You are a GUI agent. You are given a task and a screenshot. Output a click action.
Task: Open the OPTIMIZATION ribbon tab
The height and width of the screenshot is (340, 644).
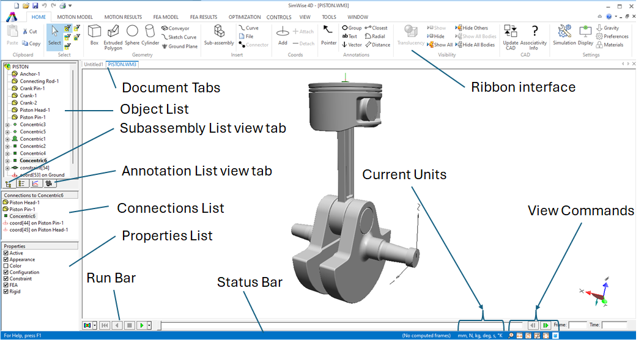pyautogui.click(x=245, y=17)
